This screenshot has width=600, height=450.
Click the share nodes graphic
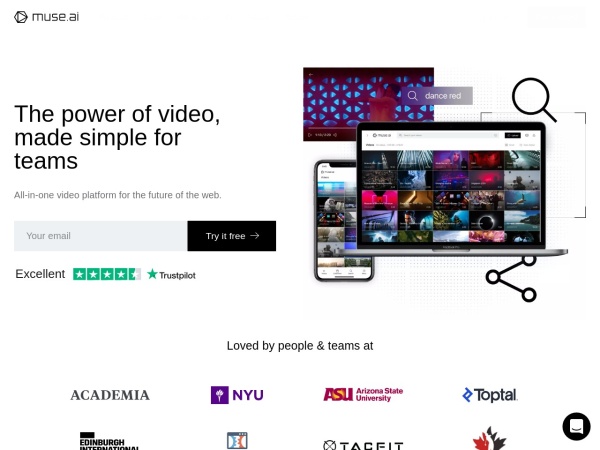click(511, 279)
